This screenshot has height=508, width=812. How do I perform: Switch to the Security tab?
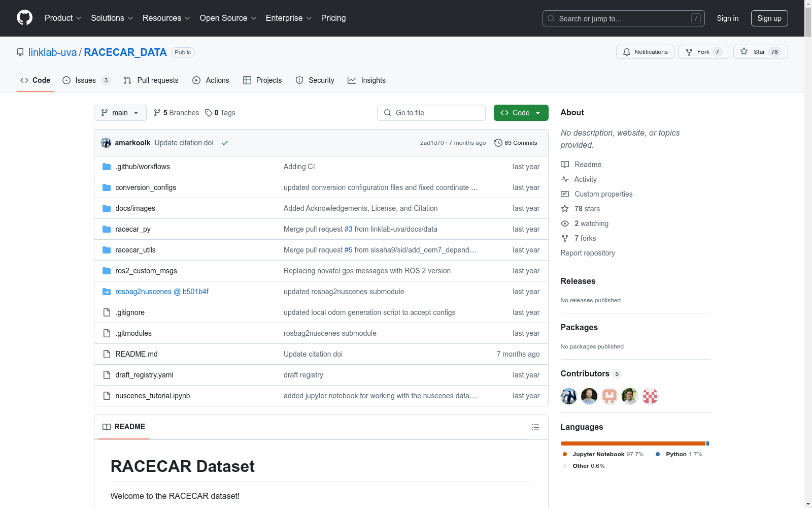coord(315,80)
